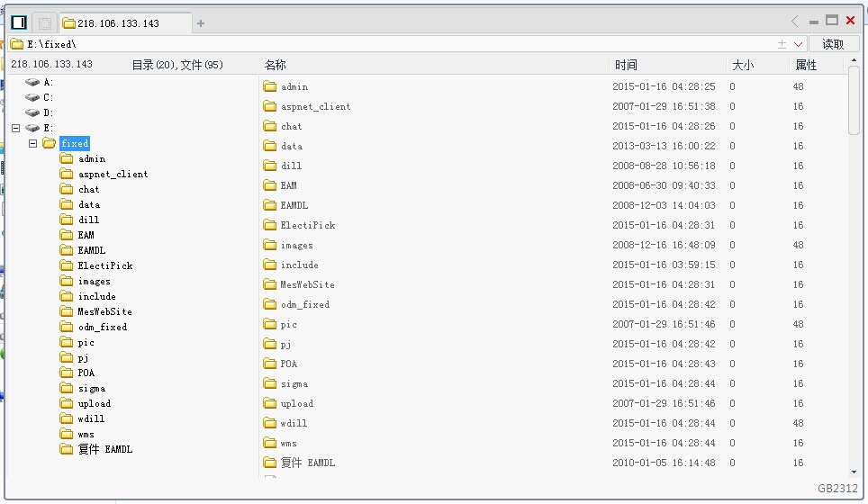The height and width of the screenshot is (504, 868).
Task: Select odm_fixed row in file list
Action: point(553,304)
